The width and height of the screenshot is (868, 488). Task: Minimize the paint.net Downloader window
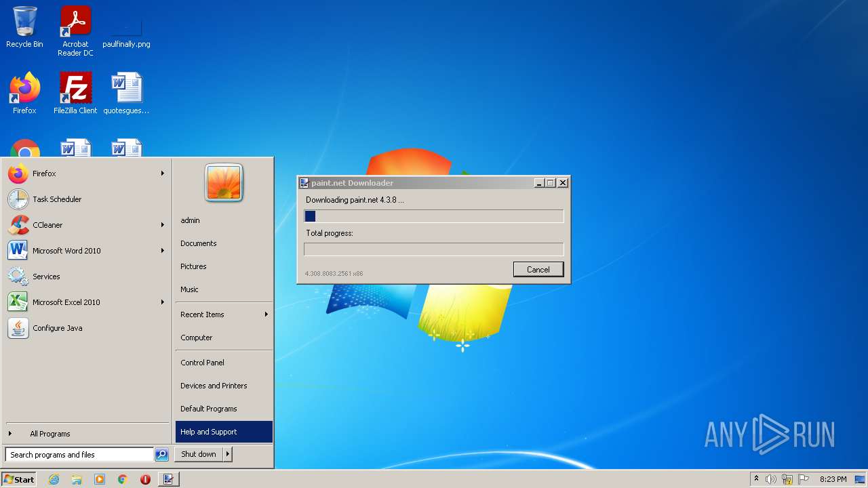coord(539,183)
